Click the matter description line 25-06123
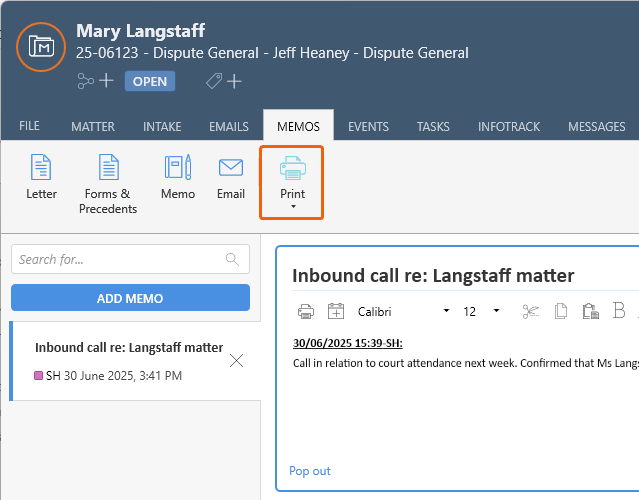 pyautogui.click(x=272, y=53)
